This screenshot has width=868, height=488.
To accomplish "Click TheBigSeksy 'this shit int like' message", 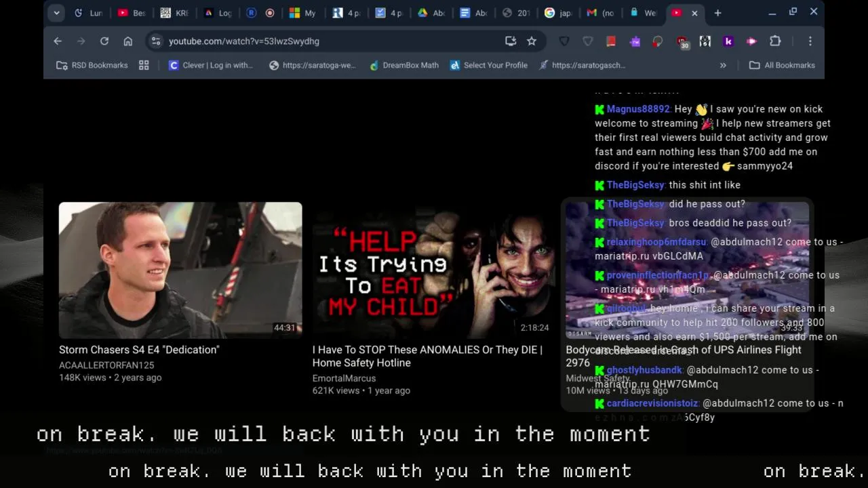I will pos(705,185).
